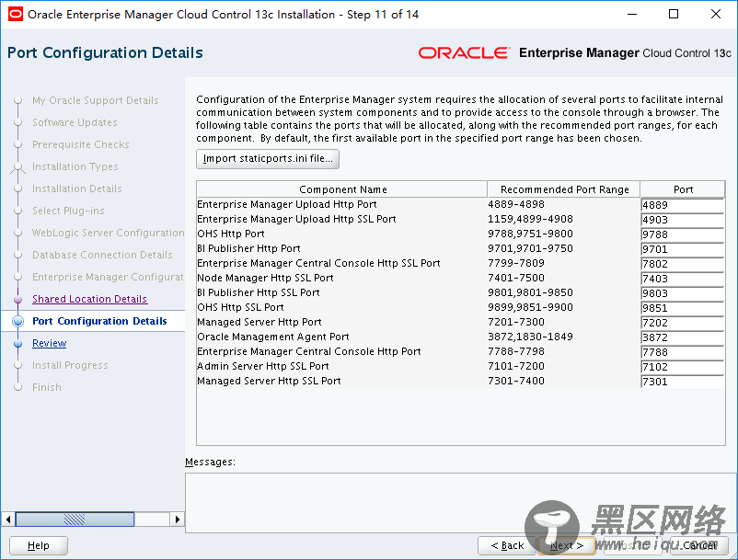Jump to the Review step link

pos(50,343)
